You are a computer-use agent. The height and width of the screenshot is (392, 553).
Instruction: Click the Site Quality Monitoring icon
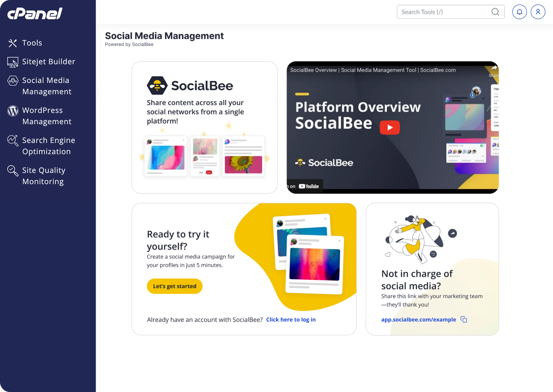(13, 171)
